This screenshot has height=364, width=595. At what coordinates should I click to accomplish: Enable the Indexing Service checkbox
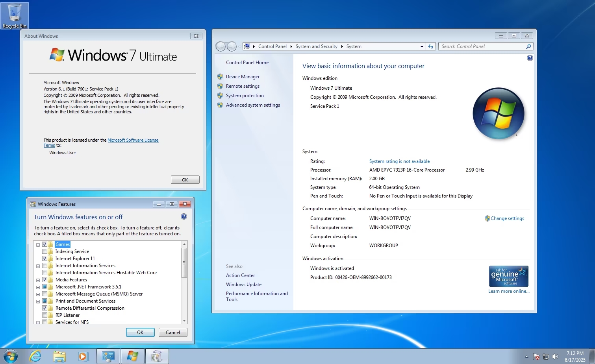[x=44, y=251]
